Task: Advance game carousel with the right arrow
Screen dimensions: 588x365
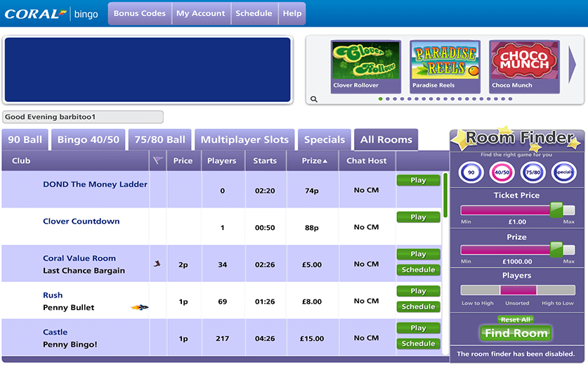Action: (573, 65)
